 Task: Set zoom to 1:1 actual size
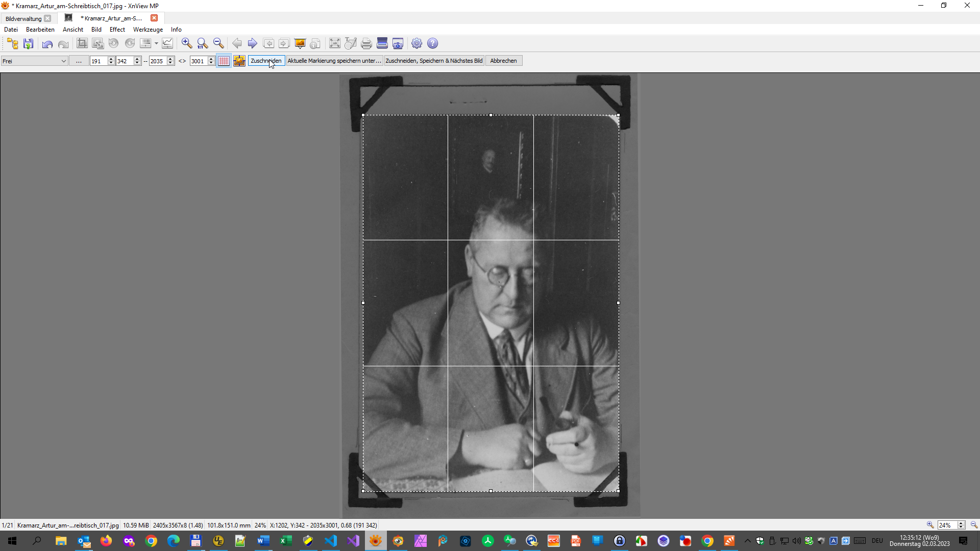coord(203,43)
